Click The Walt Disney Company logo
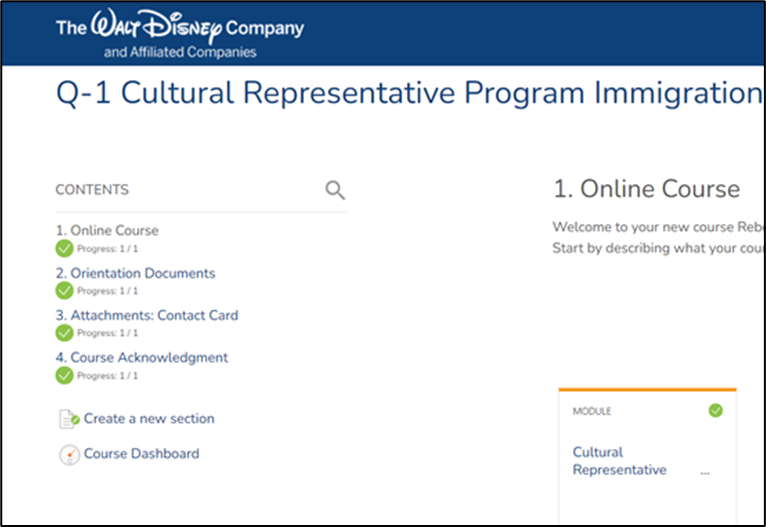766x527 pixels. coord(180,33)
